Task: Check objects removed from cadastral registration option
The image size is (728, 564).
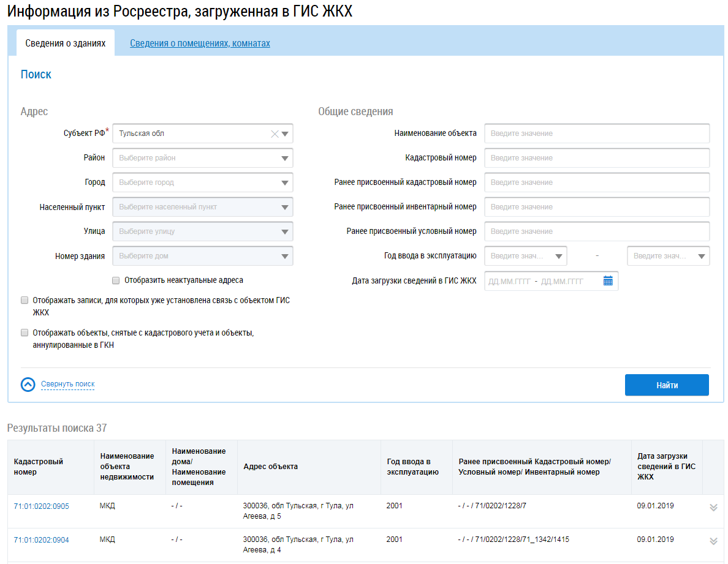Action: point(25,333)
